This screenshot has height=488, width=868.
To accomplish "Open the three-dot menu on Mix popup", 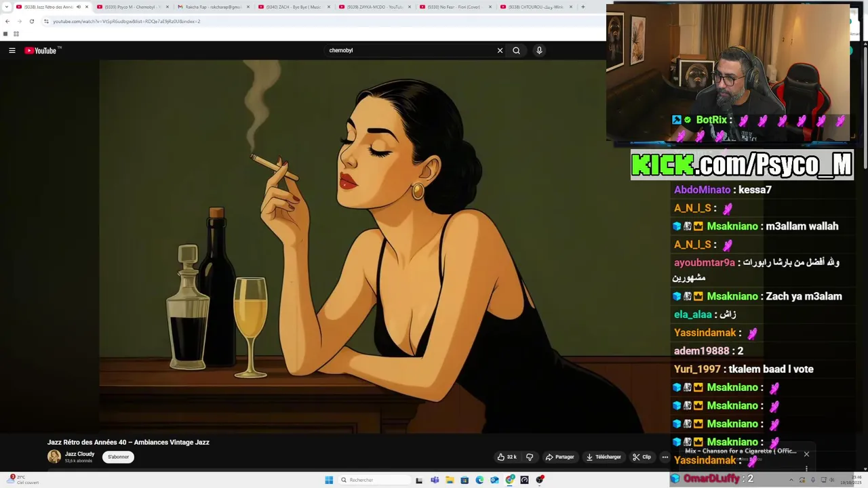I will [806, 468].
